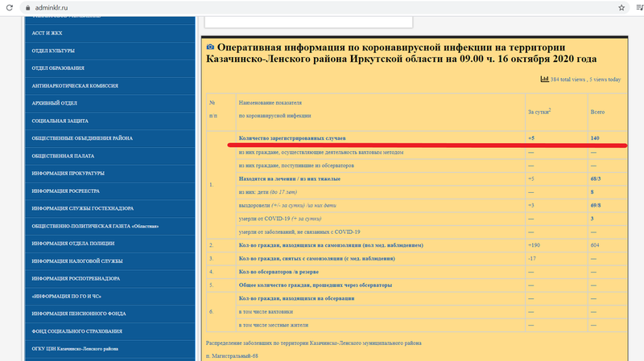This screenshot has height=361, width=644.
Task: Open the ОТДЕЛ ОБРАЗОВАНИЯ sidebar item
Action: [x=110, y=68]
